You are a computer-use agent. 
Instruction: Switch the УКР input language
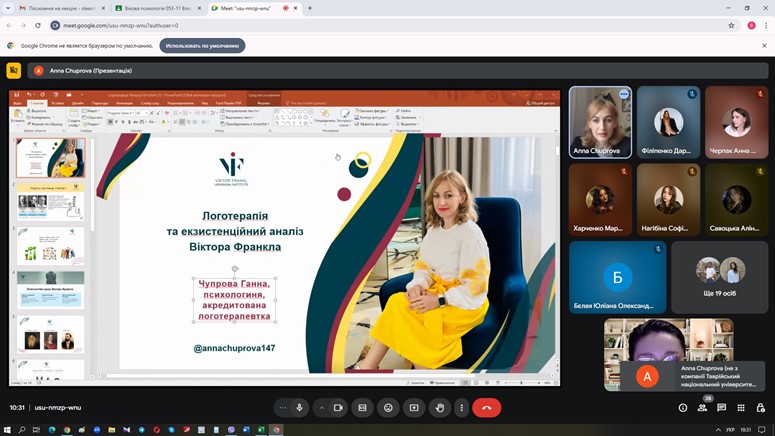point(731,430)
